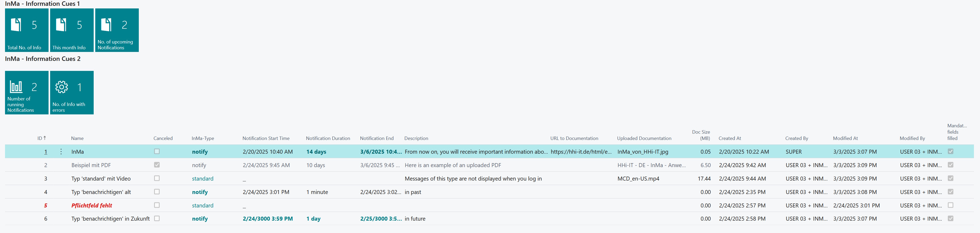The image size is (980, 233).
Task: Open No. of Info with errors gear tile
Action: (72, 92)
